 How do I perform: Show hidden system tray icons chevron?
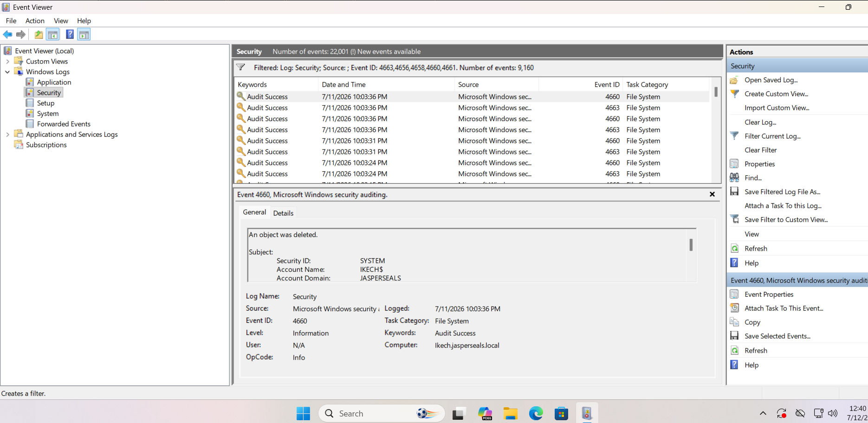(x=763, y=413)
